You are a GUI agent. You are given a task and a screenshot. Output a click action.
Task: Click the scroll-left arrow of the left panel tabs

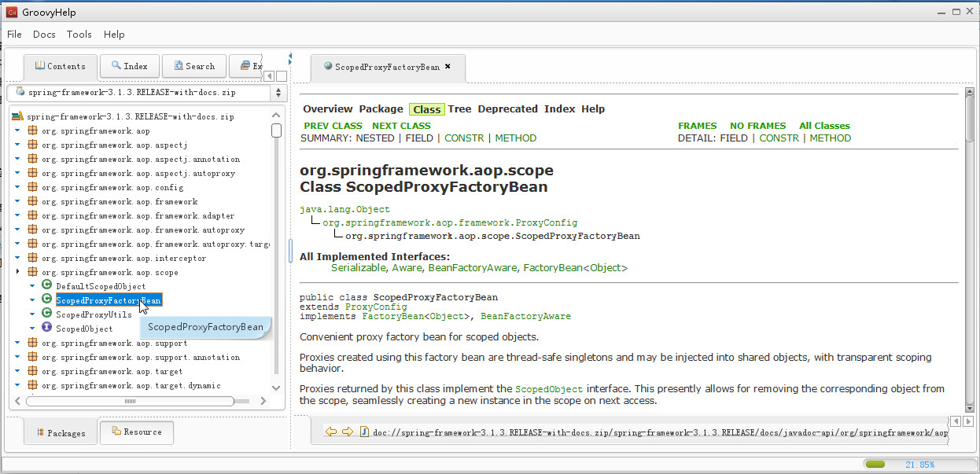click(x=268, y=76)
